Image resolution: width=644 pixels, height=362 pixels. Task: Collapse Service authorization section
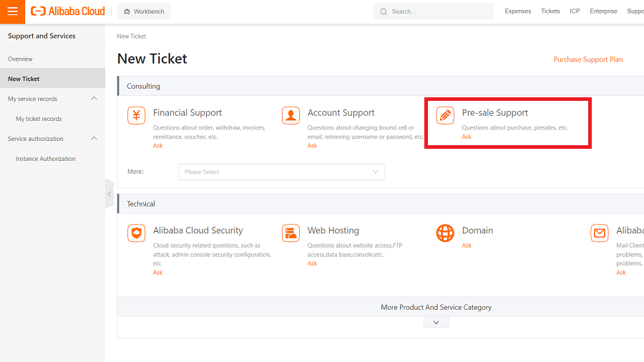[x=94, y=139]
